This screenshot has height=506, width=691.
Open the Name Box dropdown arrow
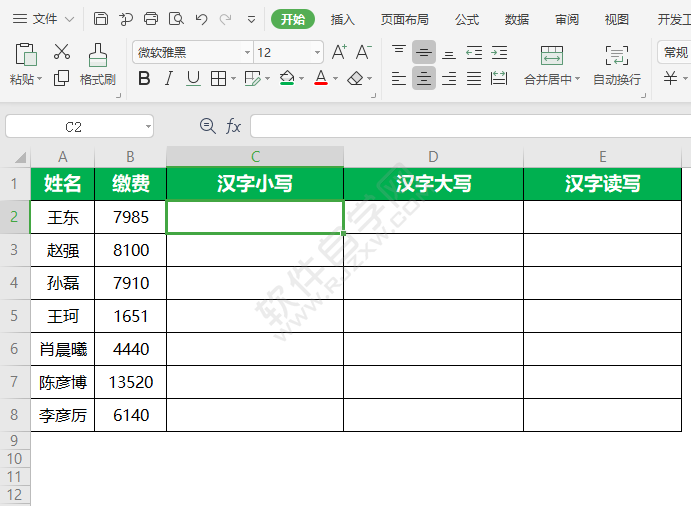coord(148,127)
